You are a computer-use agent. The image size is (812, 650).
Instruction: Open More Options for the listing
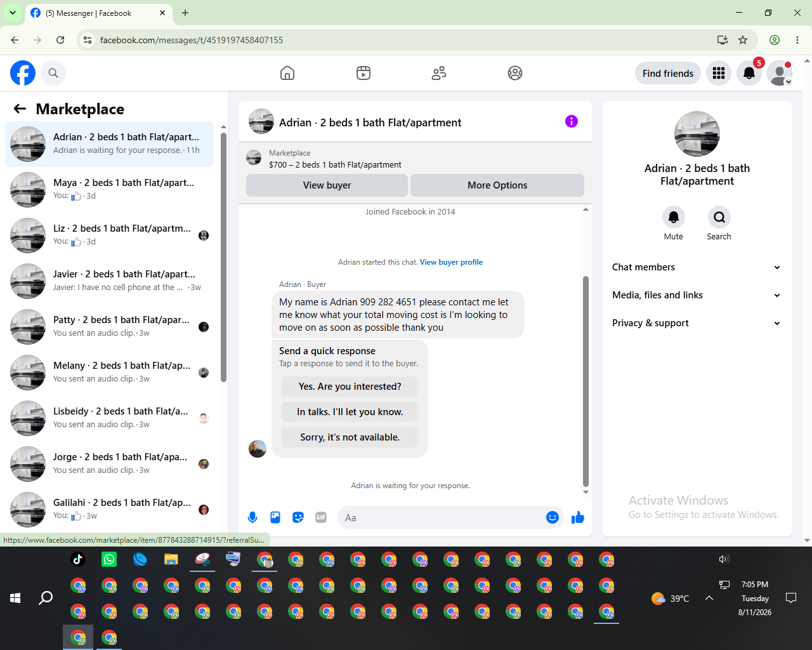click(x=497, y=185)
